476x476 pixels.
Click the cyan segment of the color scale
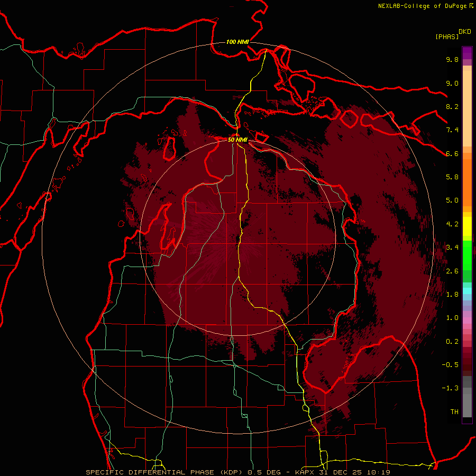coord(467,291)
